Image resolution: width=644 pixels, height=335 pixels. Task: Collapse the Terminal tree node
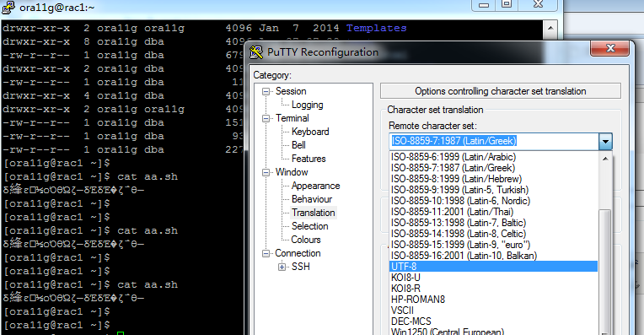266,118
